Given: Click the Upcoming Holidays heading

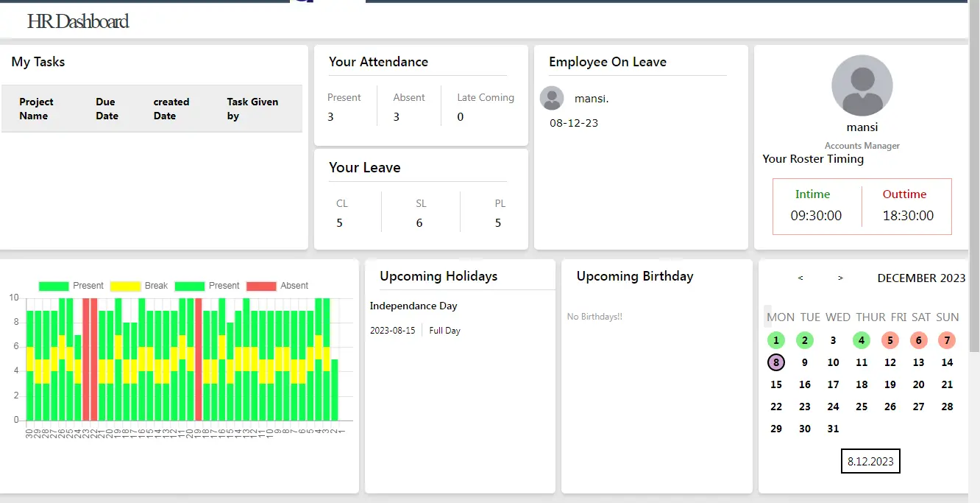Looking at the screenshot, I should pyautogui.click(x=438, y=276).
